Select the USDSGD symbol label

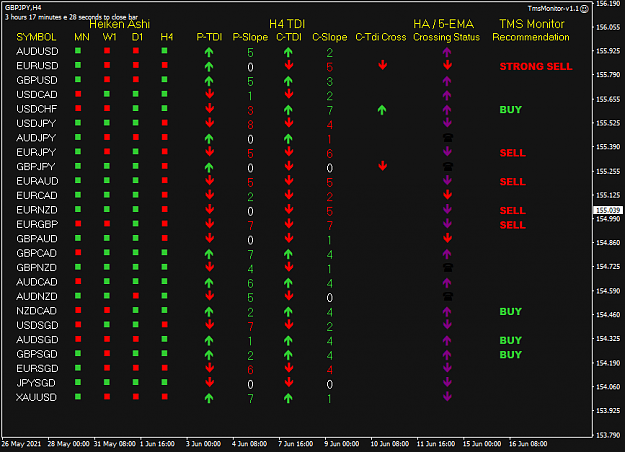click(x=37, y=325)
